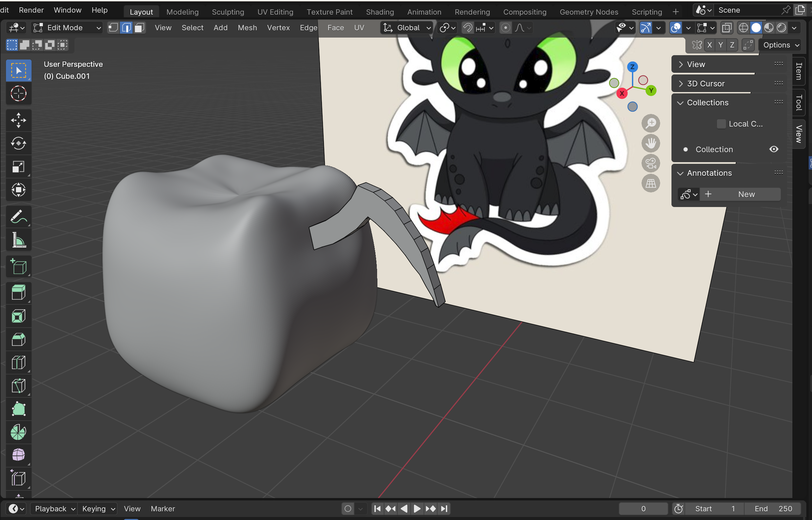Select the Move tool
The image size is (812, 520).
[x=19, y=120]
